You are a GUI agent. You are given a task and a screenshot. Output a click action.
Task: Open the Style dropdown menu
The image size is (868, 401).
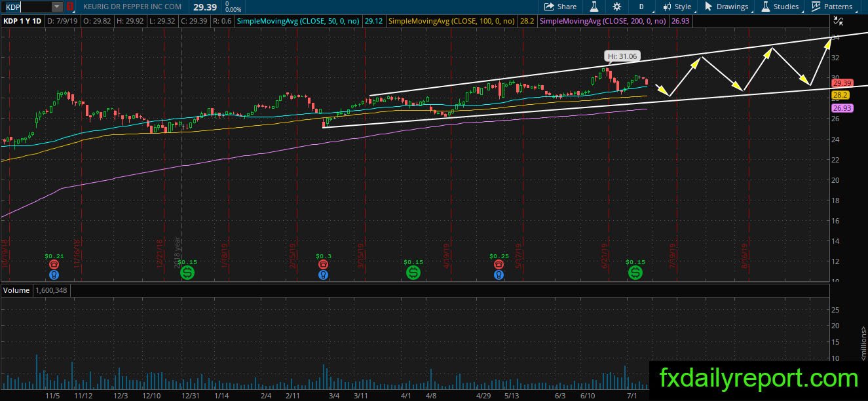pos(677,7)
